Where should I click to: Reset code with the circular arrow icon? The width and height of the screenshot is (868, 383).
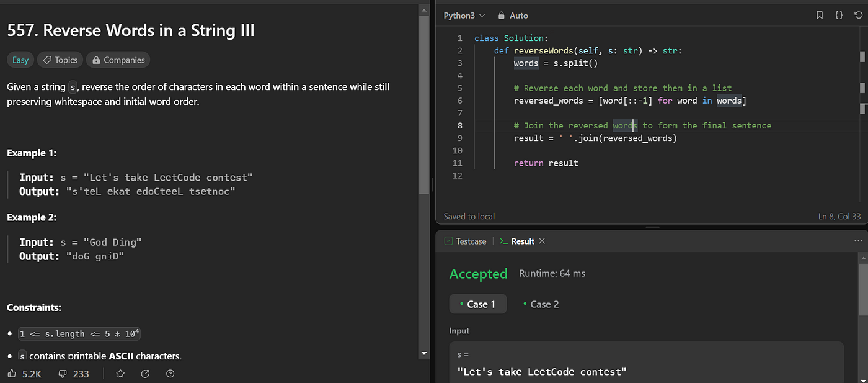point(858,16)
